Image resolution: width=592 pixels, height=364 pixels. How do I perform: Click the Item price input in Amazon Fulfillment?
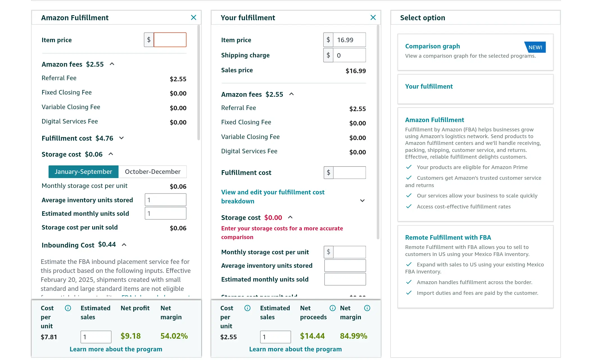(170, 40)
